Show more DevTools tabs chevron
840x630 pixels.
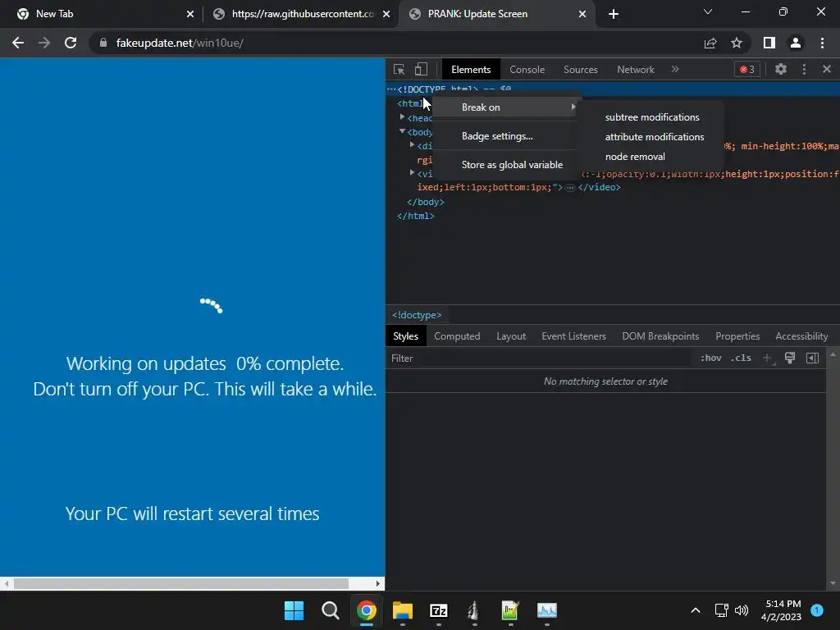pyautogui.click(x=675, y=69)
